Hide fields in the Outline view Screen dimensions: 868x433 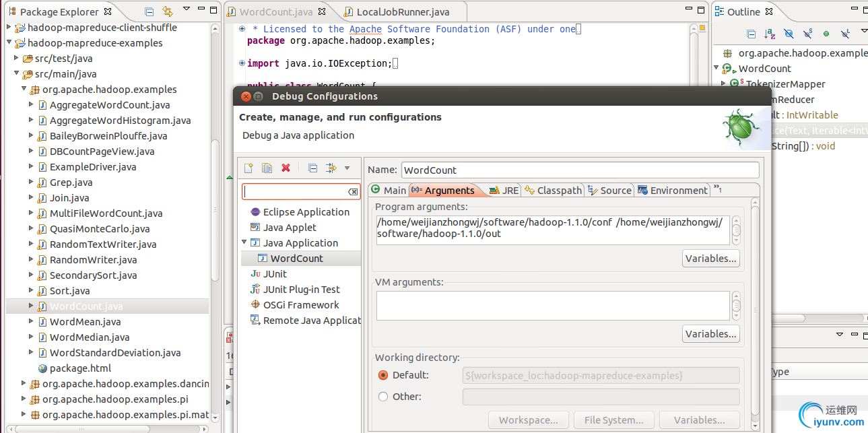pyautogui.click(x=789, y=34)
